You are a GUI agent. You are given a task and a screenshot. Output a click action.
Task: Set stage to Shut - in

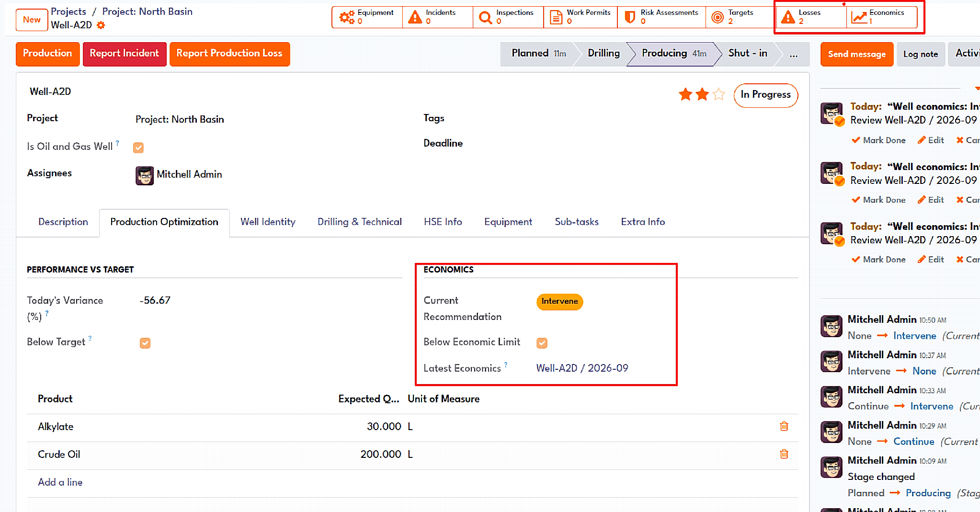pos(747,54)
